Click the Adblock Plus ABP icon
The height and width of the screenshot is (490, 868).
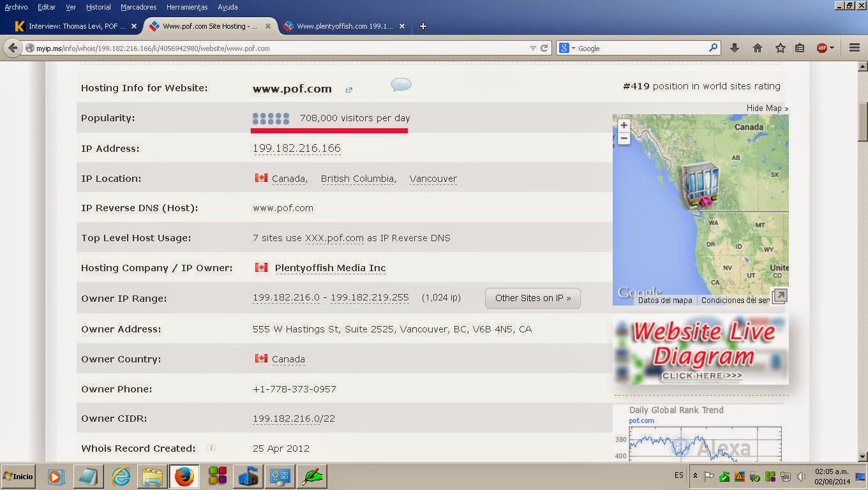(822, 48)
